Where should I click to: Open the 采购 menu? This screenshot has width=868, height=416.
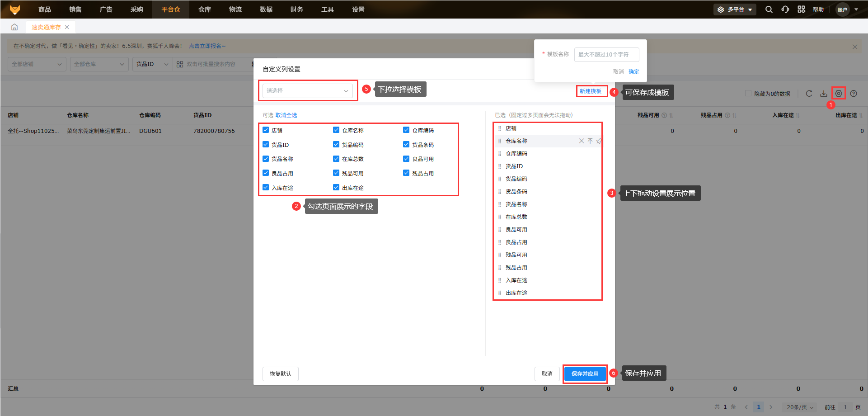[137, 9]
